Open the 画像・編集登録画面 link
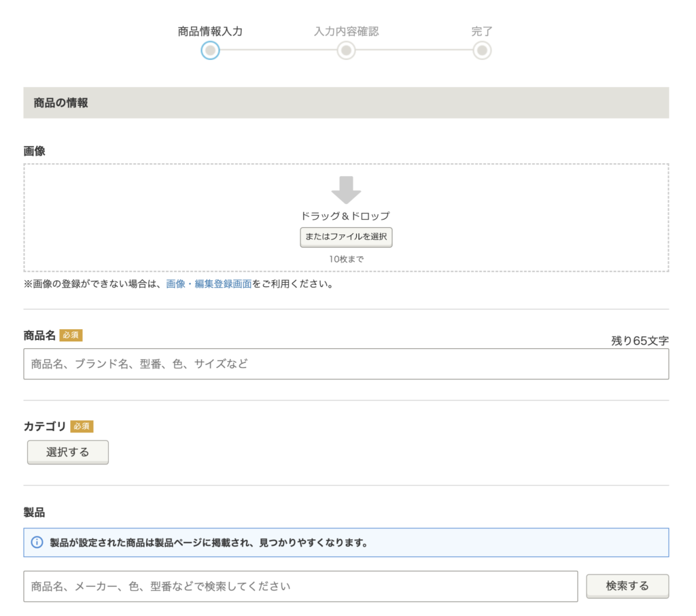Image resolution: width=696 pixels, height=616 pixels. [x=209, y=284]
